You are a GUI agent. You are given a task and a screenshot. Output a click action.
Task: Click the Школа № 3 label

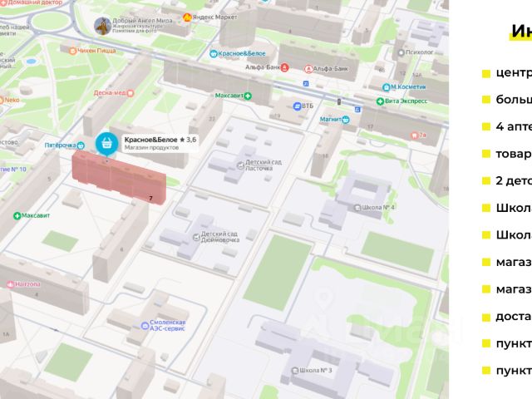pyautogui.click(x=316, y=370)
